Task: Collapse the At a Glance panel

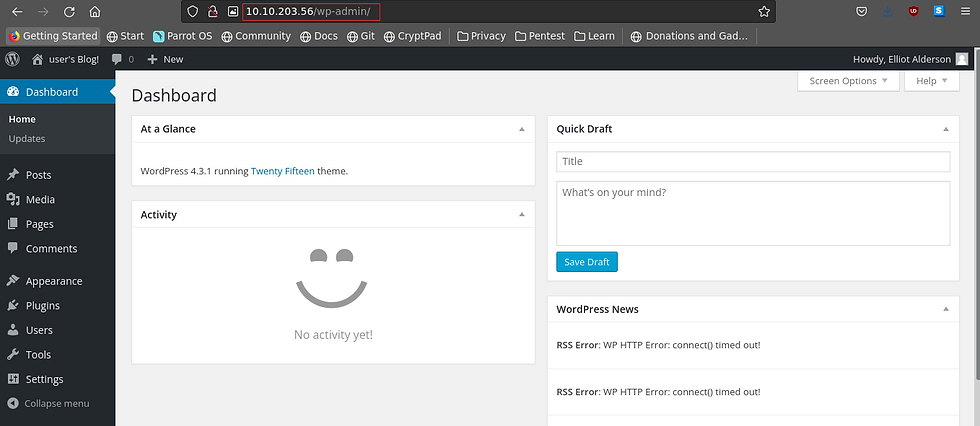Action: pos(521,129)
